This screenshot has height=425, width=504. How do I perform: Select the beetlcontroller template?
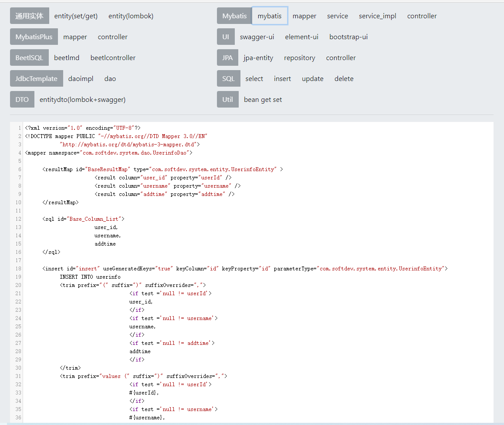(113, 58)
